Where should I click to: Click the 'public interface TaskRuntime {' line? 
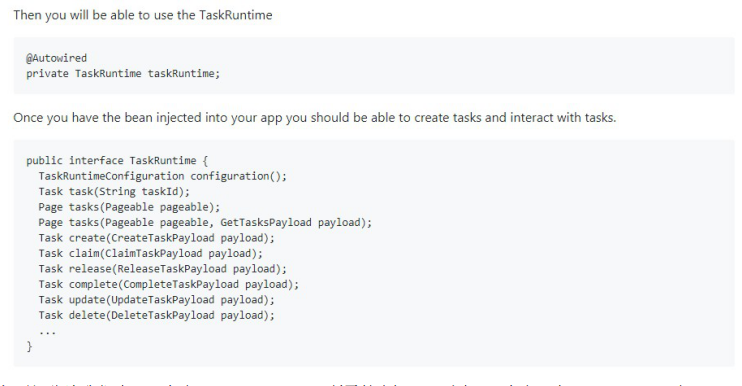117,161
